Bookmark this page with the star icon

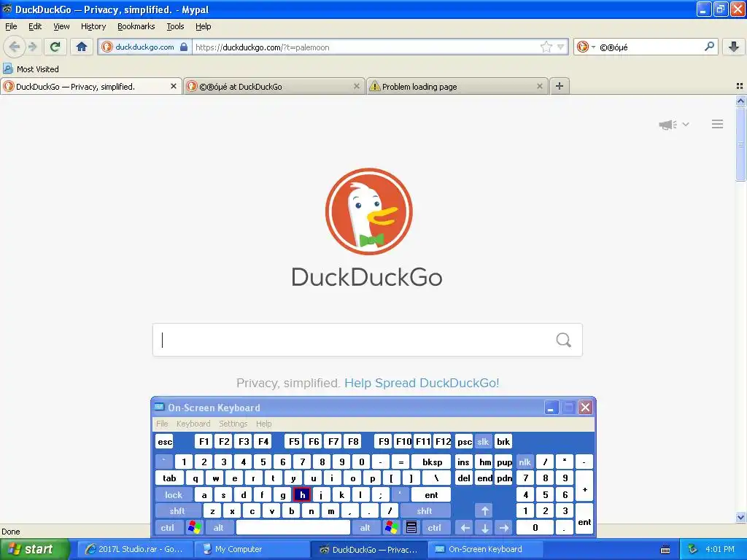click(546, 47)
